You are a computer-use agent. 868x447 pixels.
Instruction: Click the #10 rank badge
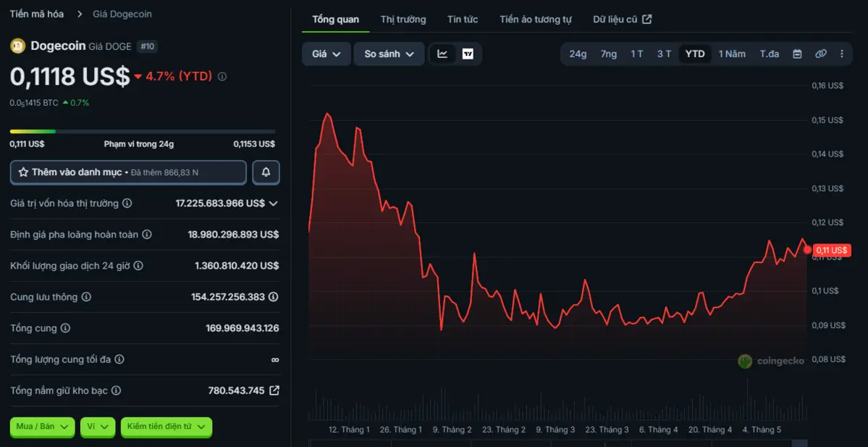[x=147, y=46]
